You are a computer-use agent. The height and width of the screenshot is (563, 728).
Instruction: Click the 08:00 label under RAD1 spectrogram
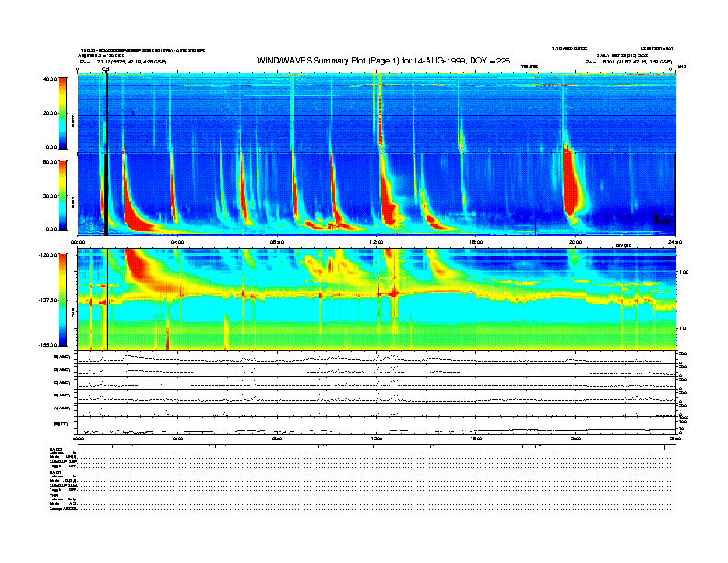pyautogui.click(x=277, y=242)
